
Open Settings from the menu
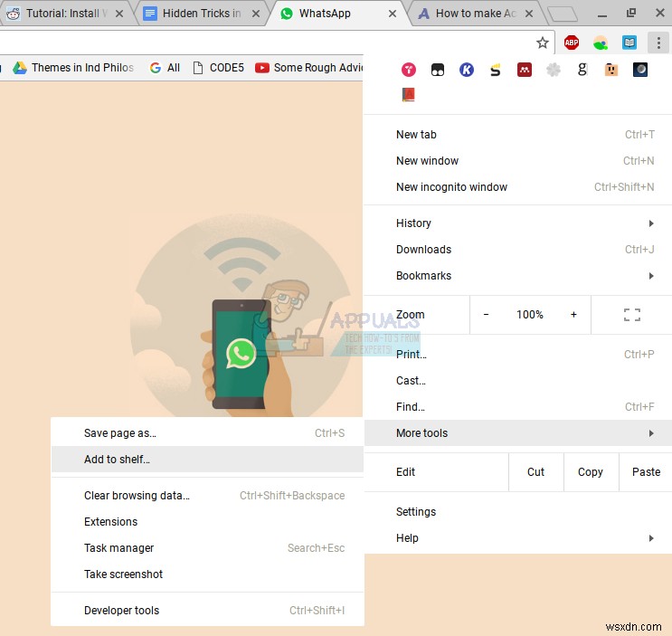(517, 512)
